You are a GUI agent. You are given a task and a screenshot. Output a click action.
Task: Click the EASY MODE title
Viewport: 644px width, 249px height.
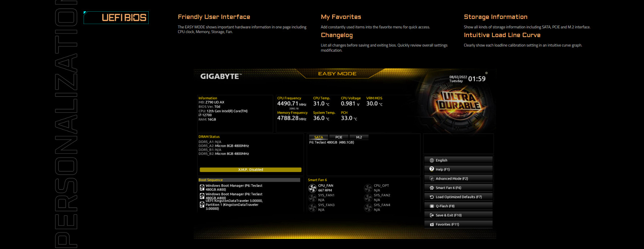point(337,74)
